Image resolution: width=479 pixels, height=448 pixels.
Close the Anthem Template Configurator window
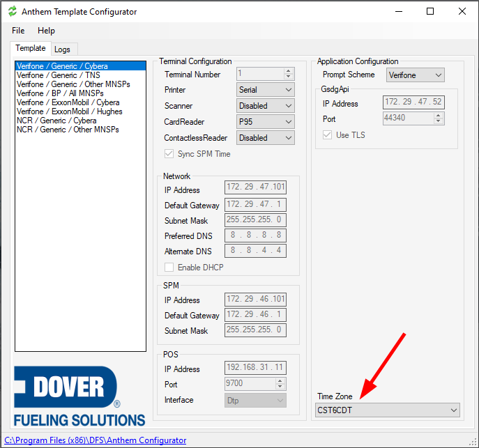pos(462,12)
